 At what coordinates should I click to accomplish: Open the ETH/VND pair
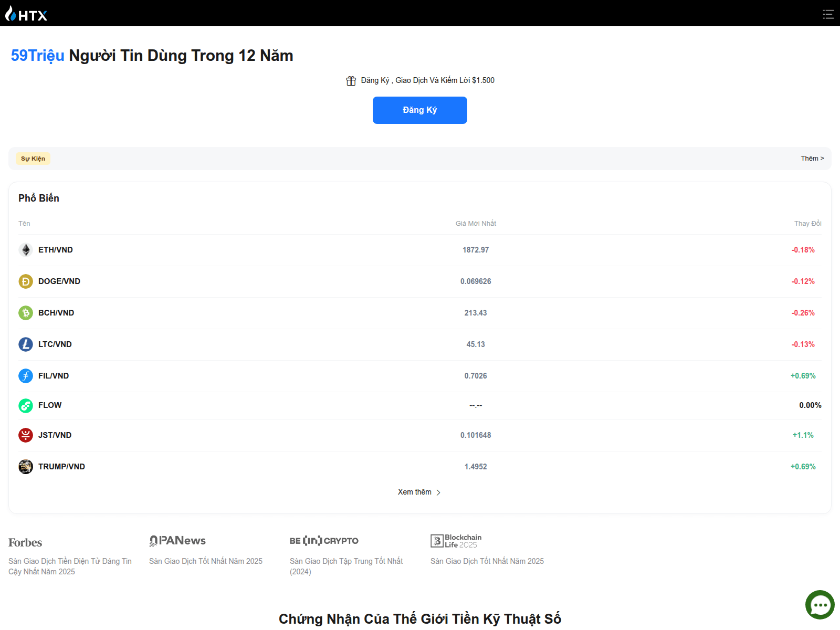(x=56, y=250)
